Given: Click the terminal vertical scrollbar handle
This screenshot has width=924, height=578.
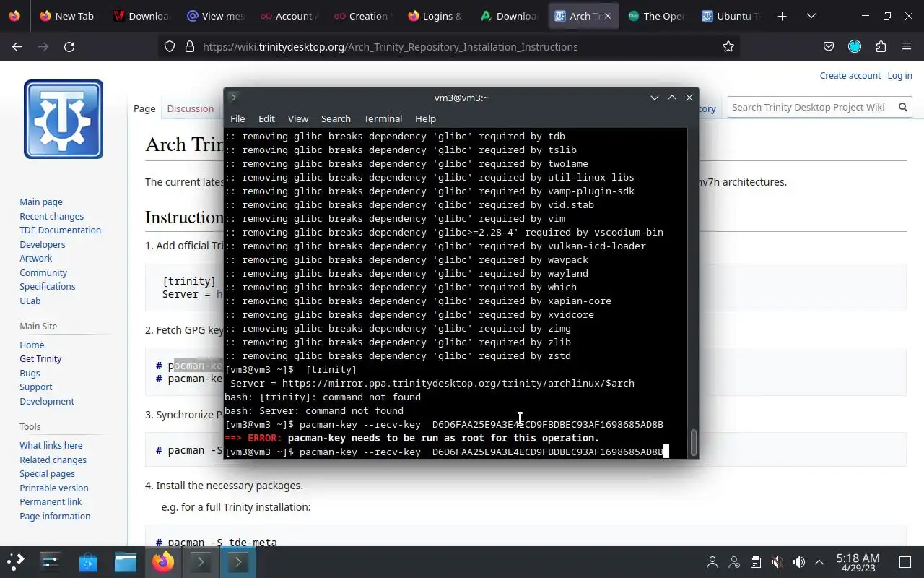Looking at the screenshot, I should click(694, 442).
